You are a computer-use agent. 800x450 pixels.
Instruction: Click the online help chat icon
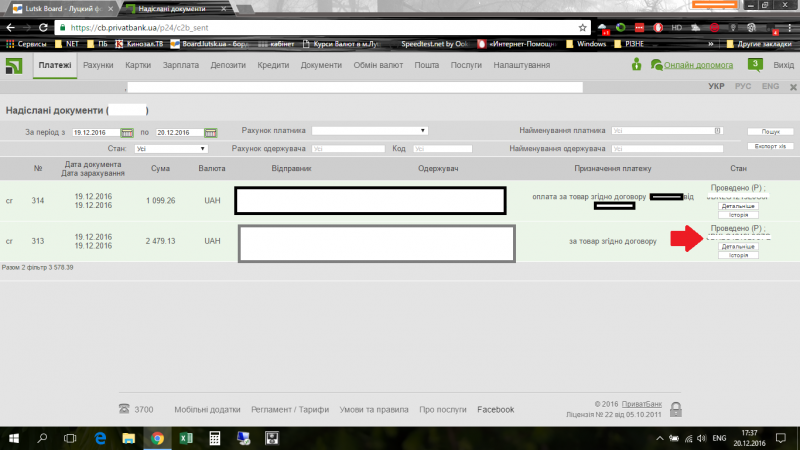(656, 65)
